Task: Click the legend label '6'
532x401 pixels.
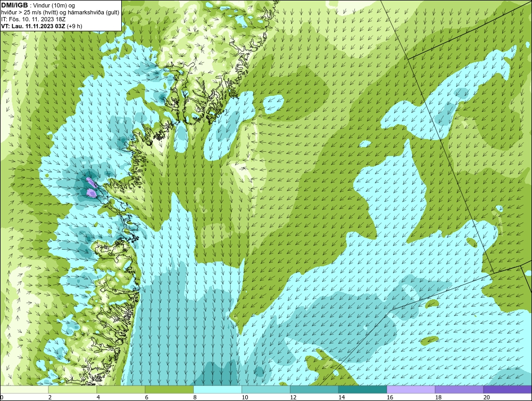Action: pos(146,397)
